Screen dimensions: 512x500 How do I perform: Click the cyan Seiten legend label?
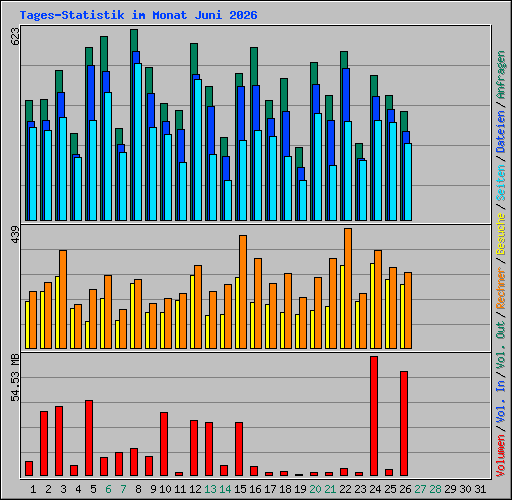tap(501, 183)
